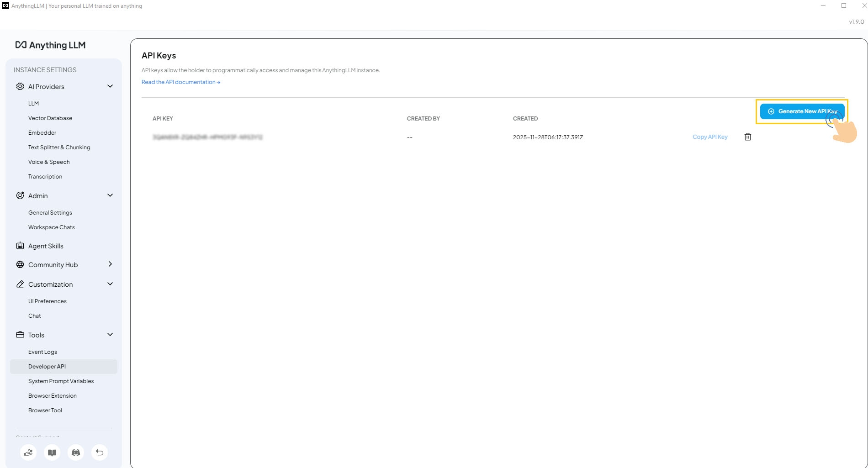The height and width of the screenshot is (468, 868).
Task: Open the Customization pencil icon
Action: 20,284
